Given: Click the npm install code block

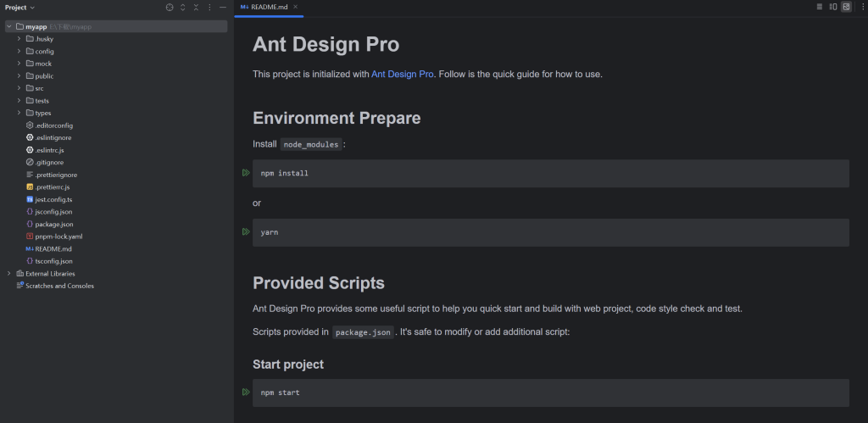Looking at the screenshot, I should pos(551,173).
